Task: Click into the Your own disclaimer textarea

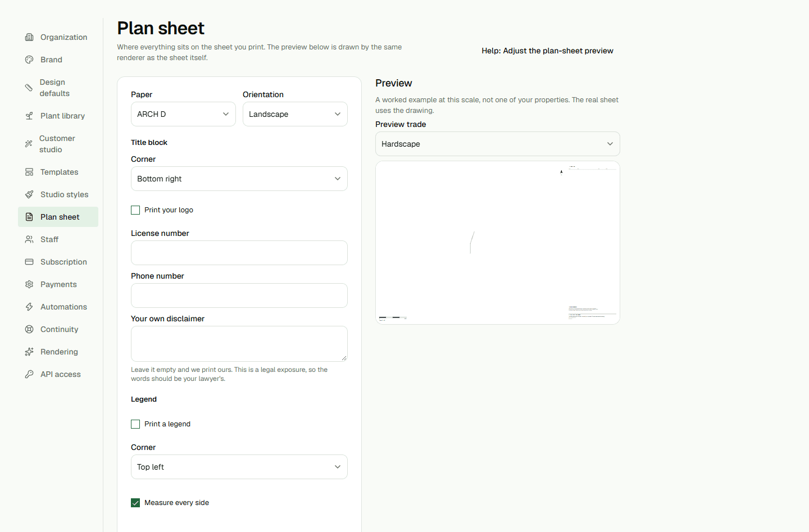Action: click(x=239, y=344)
